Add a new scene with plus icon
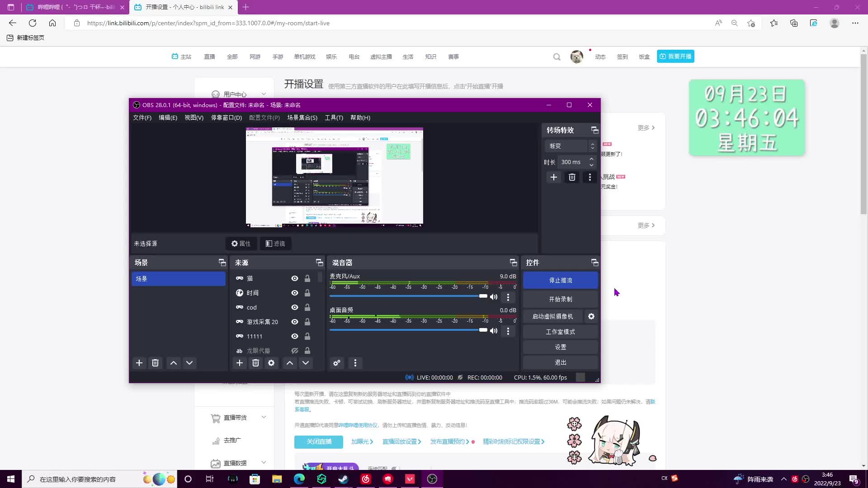The height and width of the screenshot is (488, 868). (x=139, y=363)
